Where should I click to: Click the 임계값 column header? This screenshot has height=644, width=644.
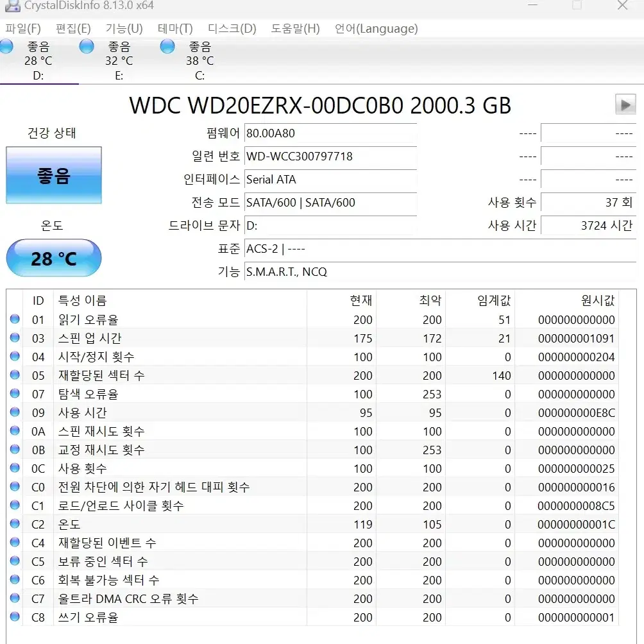[x=480, y=301]
